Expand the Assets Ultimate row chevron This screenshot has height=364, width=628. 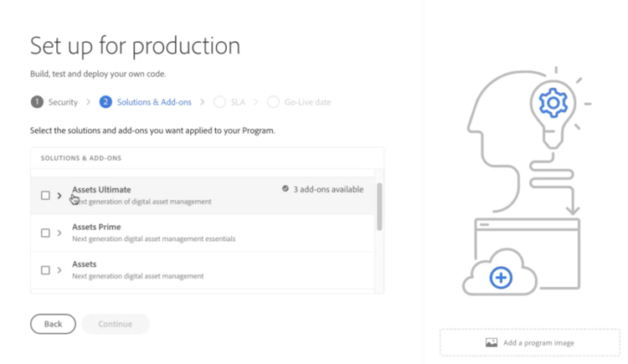59,195
